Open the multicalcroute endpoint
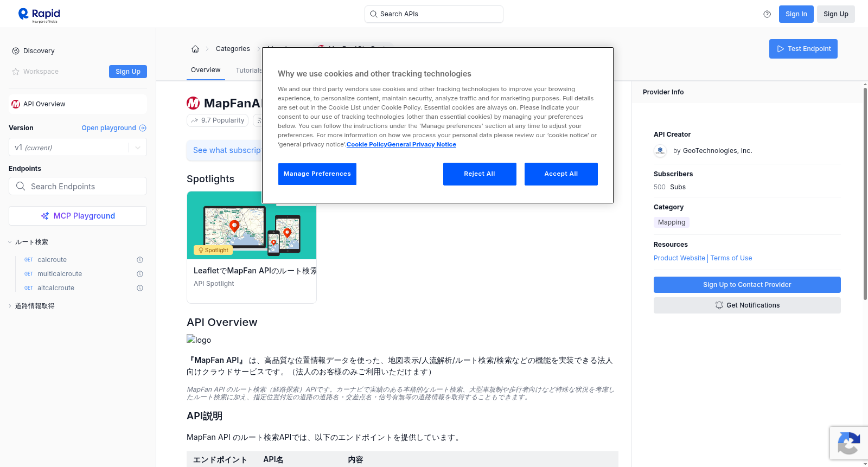 tap(60, 274)
